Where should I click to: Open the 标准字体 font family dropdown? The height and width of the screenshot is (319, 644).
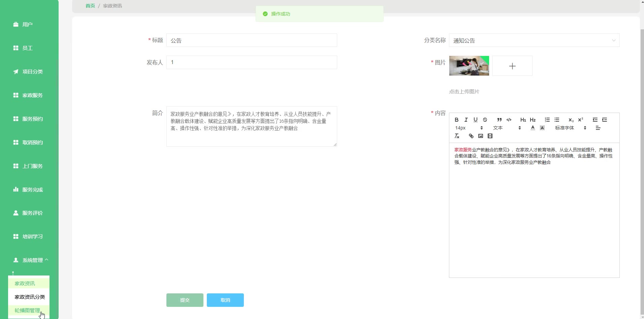point(571,128)
